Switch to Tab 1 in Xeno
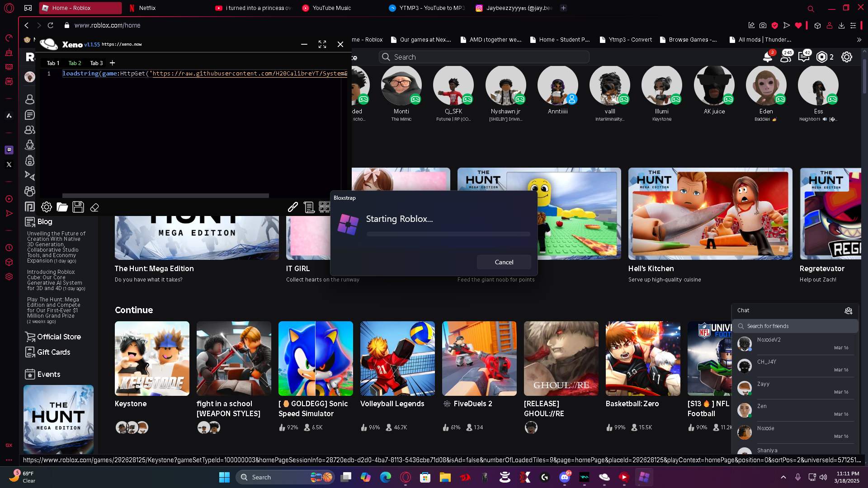The image size is (868, 488). 53,63
